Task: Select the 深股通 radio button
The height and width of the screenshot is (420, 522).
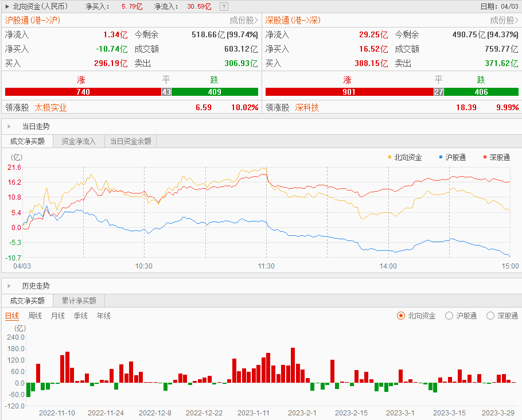Action: 490,316
